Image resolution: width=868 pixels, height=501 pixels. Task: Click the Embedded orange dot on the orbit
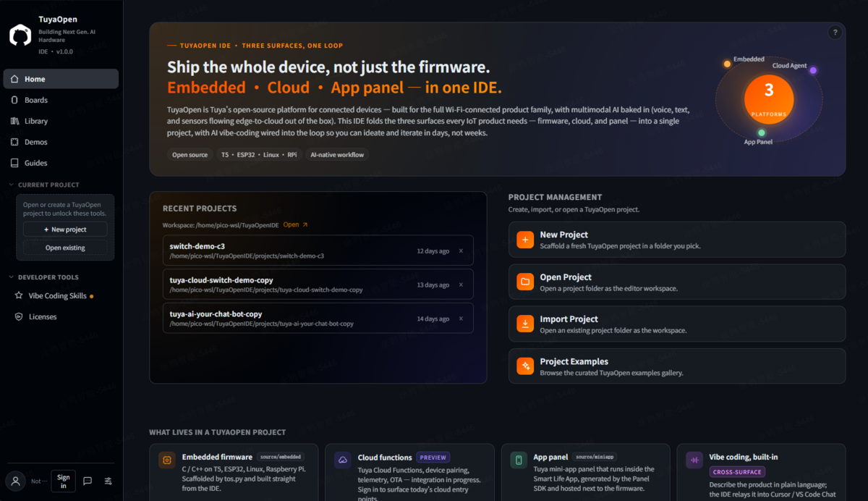point(727,64)
